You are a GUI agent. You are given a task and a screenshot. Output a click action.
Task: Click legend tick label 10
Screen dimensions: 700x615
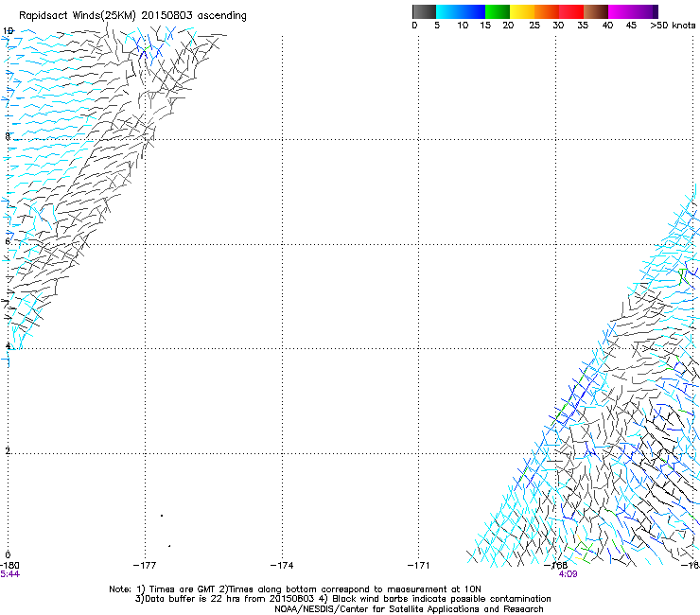click(463, 26)
